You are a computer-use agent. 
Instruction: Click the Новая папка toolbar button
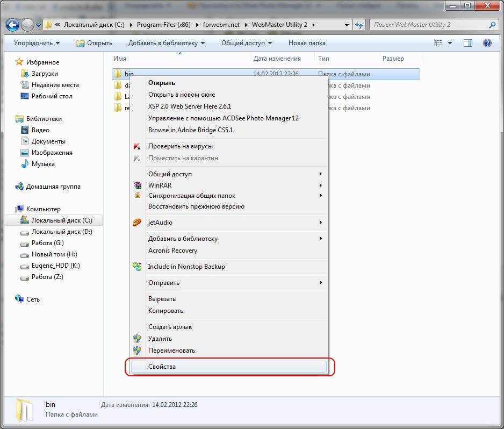tap(306, 43)
